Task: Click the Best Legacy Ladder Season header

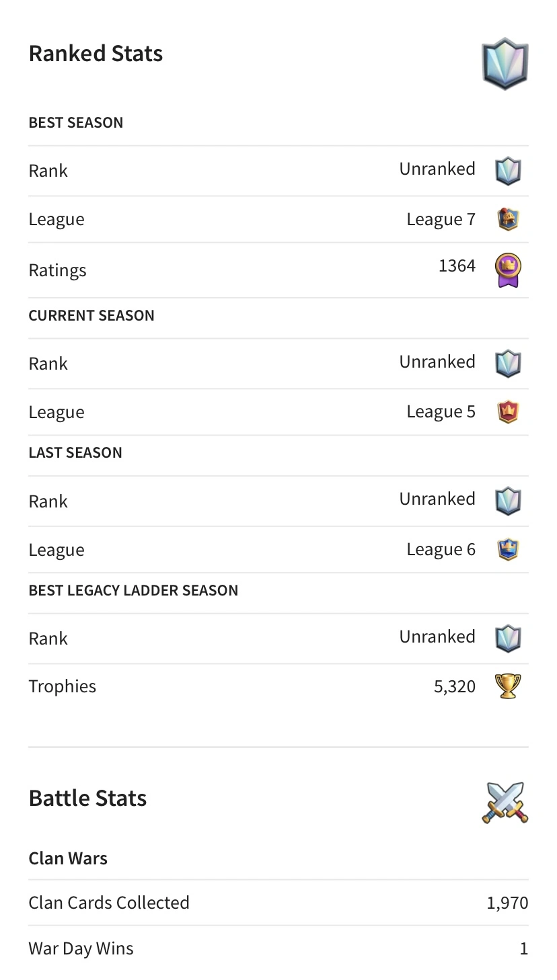Action: point(133,590)
